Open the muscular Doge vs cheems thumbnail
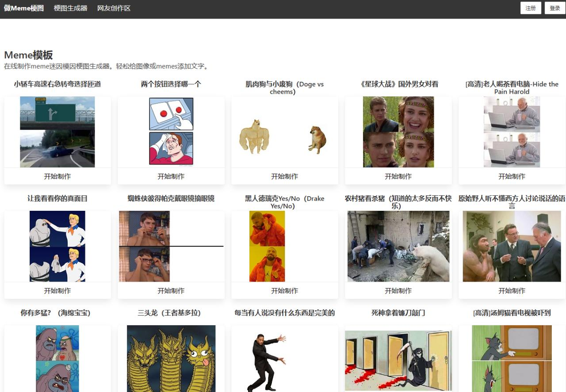The height and width of the screenshot is (392, 566). click(x=285, y=132)
